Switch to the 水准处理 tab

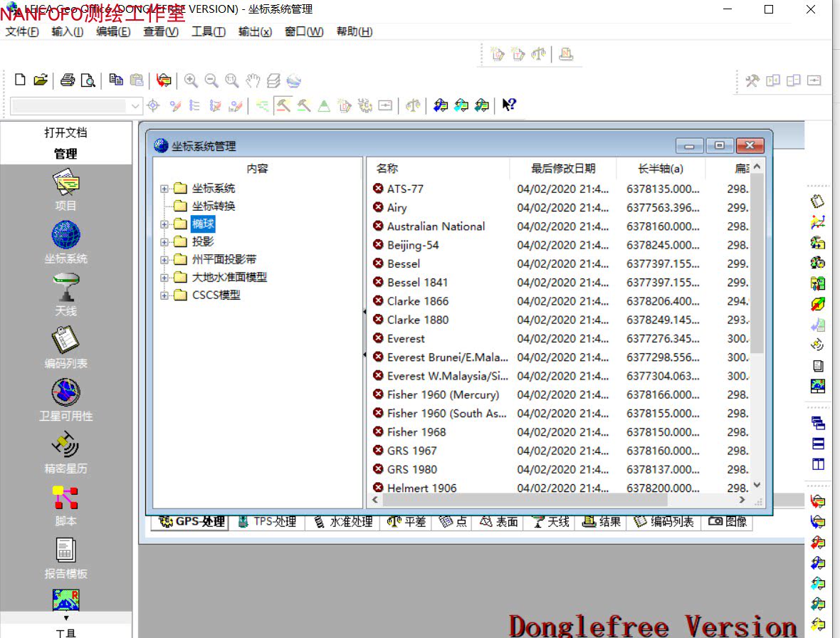[343, 522]
